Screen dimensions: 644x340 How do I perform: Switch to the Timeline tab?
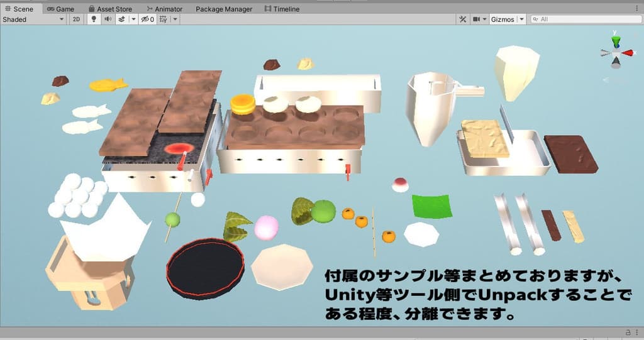(x=282, y=9)
